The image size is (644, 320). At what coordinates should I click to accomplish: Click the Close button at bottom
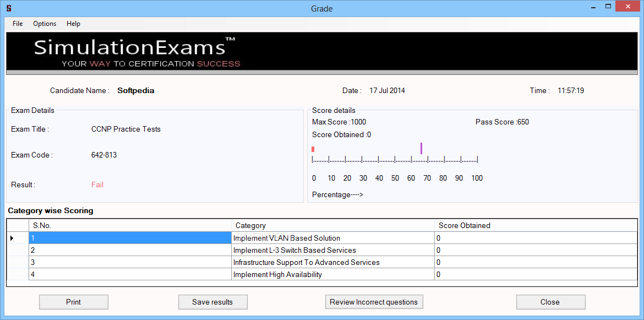pos(550,302)
